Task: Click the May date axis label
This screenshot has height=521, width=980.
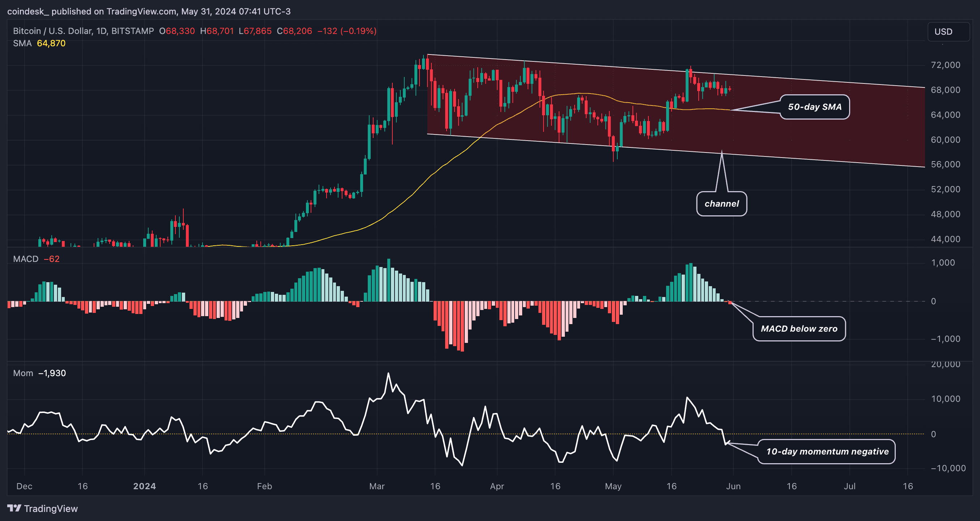Action: tap(613, 486)
